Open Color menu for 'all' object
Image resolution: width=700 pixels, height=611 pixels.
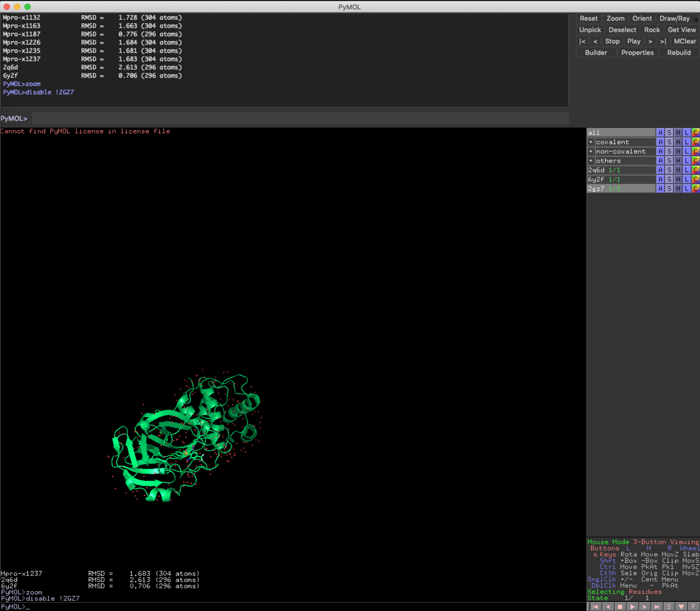coord(695,133)
